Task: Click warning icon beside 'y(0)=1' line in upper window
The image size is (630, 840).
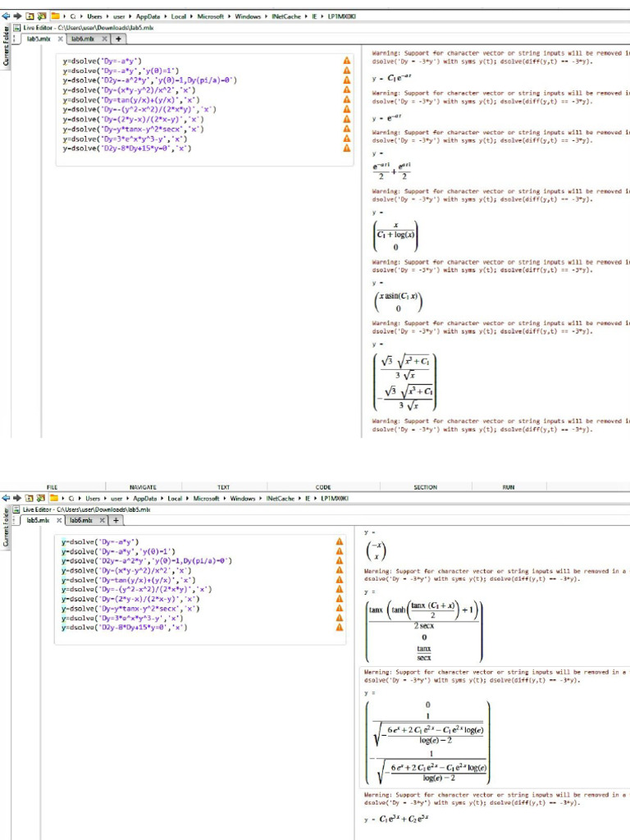Action: (347, 71)
